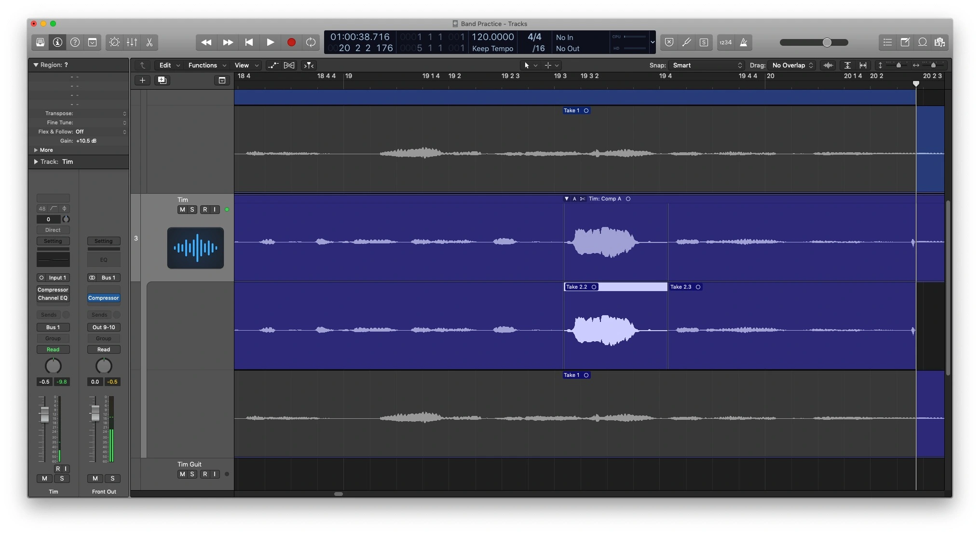Viewport: 980px width, 534px height.
Task: Open the Scissors editors button
Action: [x=150, y=42]
